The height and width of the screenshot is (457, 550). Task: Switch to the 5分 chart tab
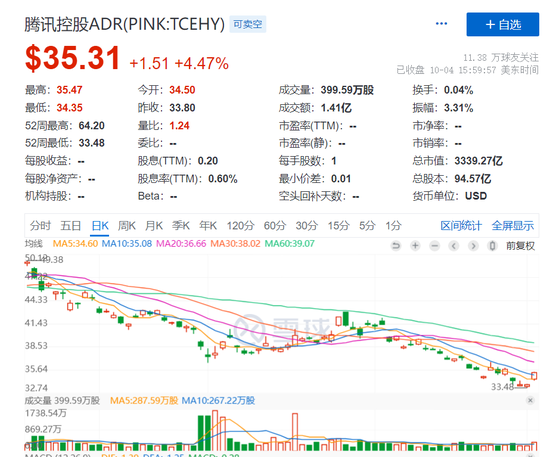click(x=367, y=226)
